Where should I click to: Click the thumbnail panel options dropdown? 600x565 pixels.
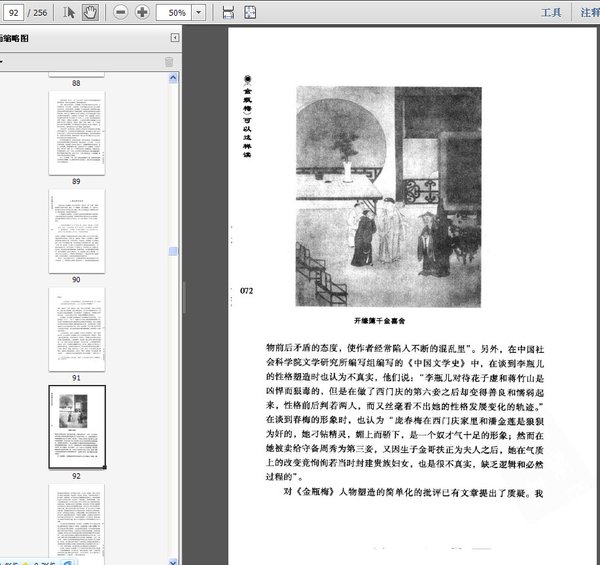tap(2, 61)
